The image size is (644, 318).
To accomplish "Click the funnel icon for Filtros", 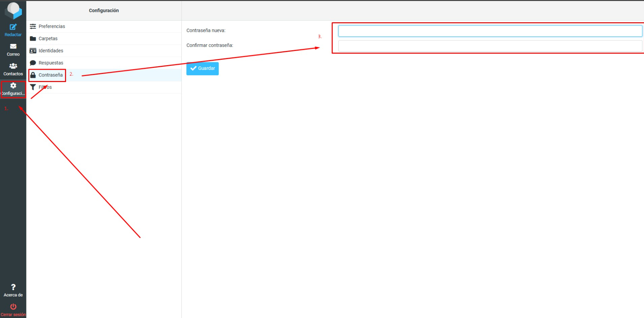I will pyautogui.click(x=33, y=87).
